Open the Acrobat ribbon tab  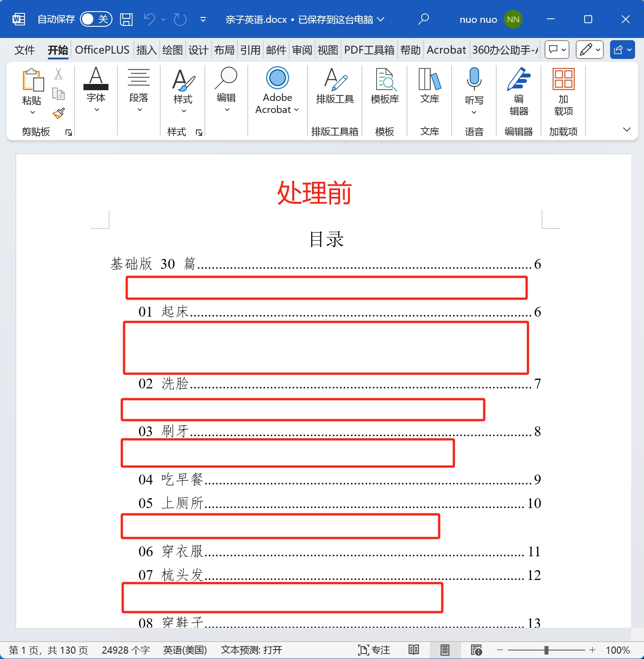click(446, 50)
